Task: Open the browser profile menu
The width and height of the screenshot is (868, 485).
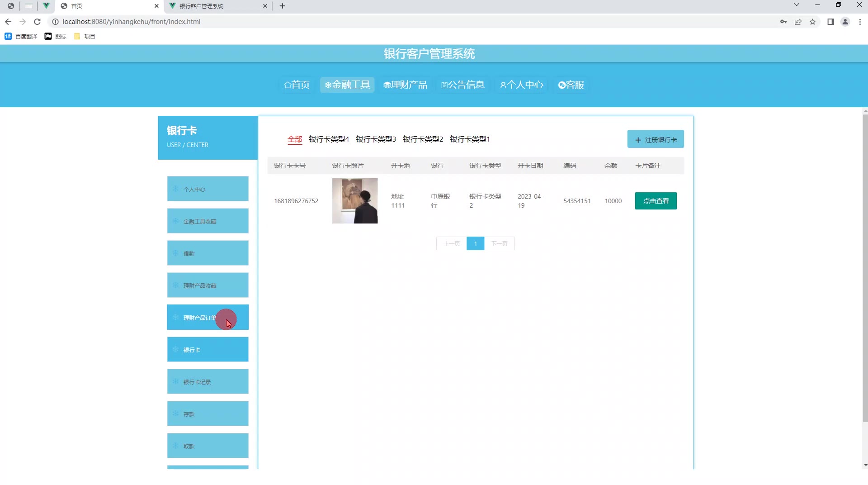Action: click(845, 22)
